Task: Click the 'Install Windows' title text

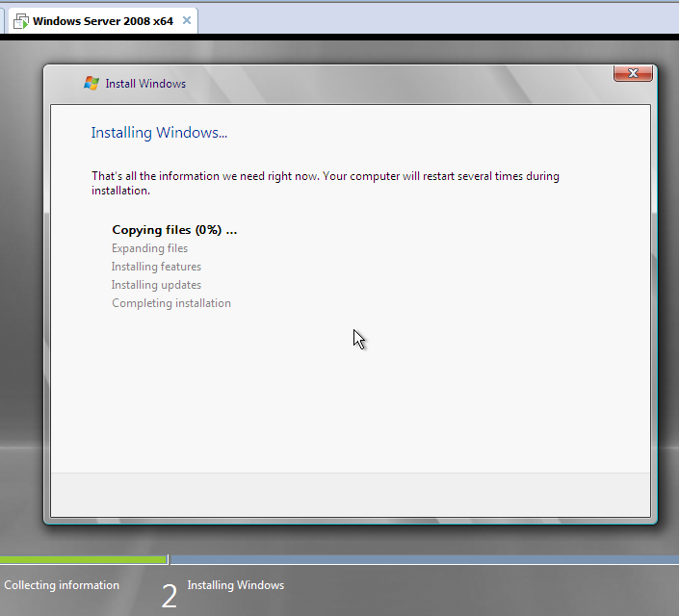Action: pos(145,84)
